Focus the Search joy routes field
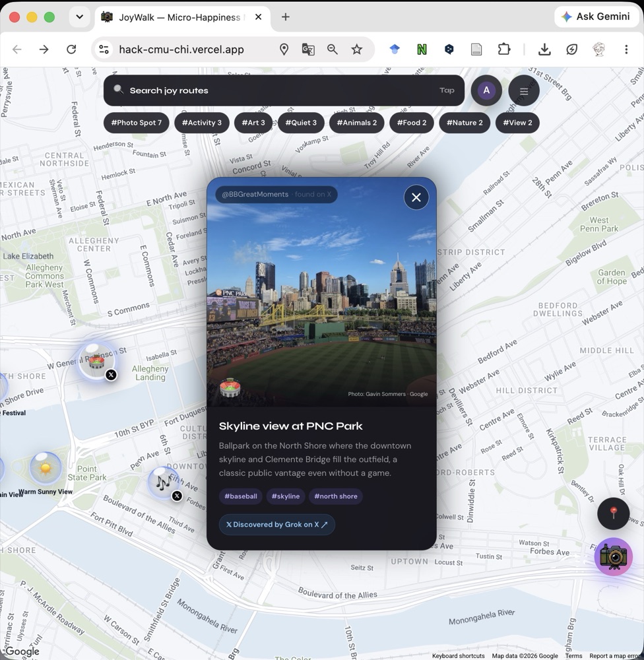The height and width of the screenshot is (660, 644). [284, 90]
